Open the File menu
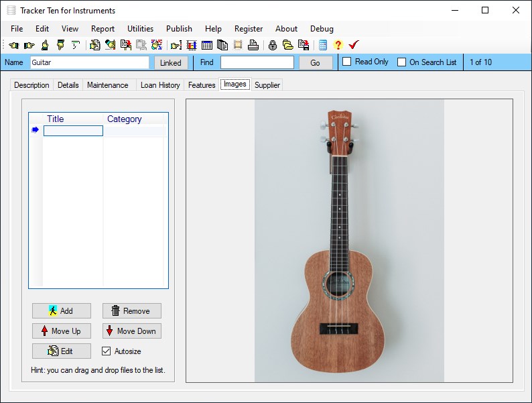The width and height of the screenshot is (532, 403). pos(17,29)
